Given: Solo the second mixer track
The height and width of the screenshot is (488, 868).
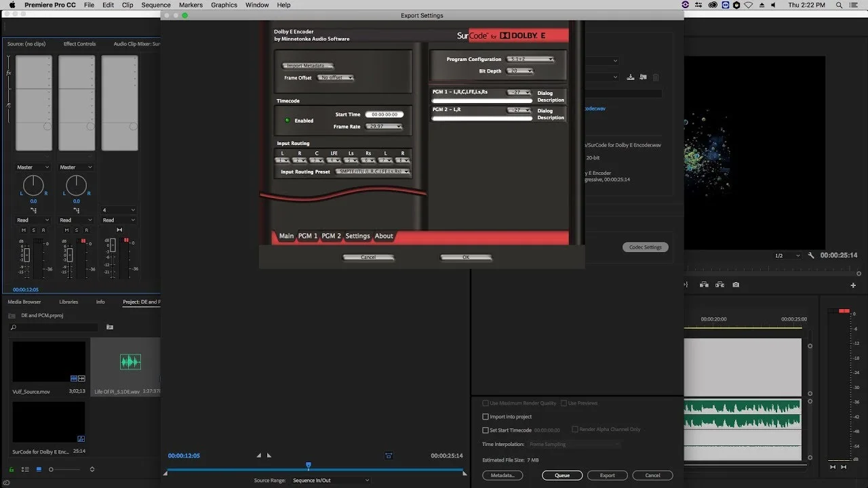Looking at the screenshot, I should coord(76,230).
